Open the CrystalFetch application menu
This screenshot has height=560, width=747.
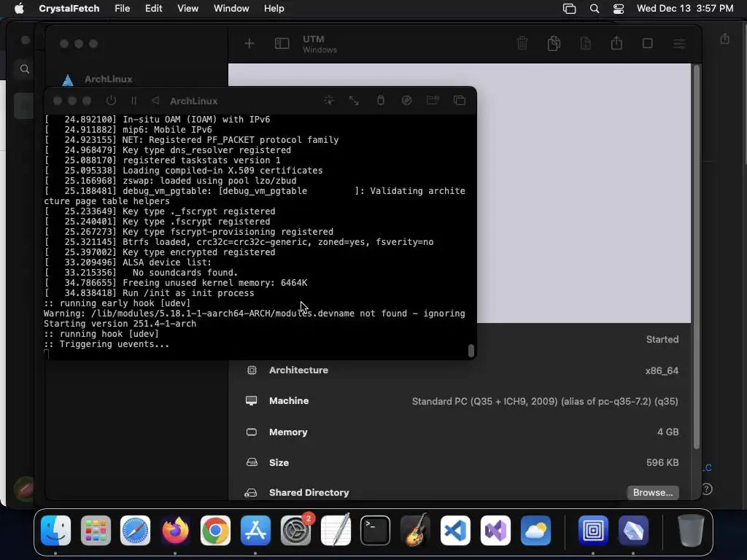(x=69, y=9)
